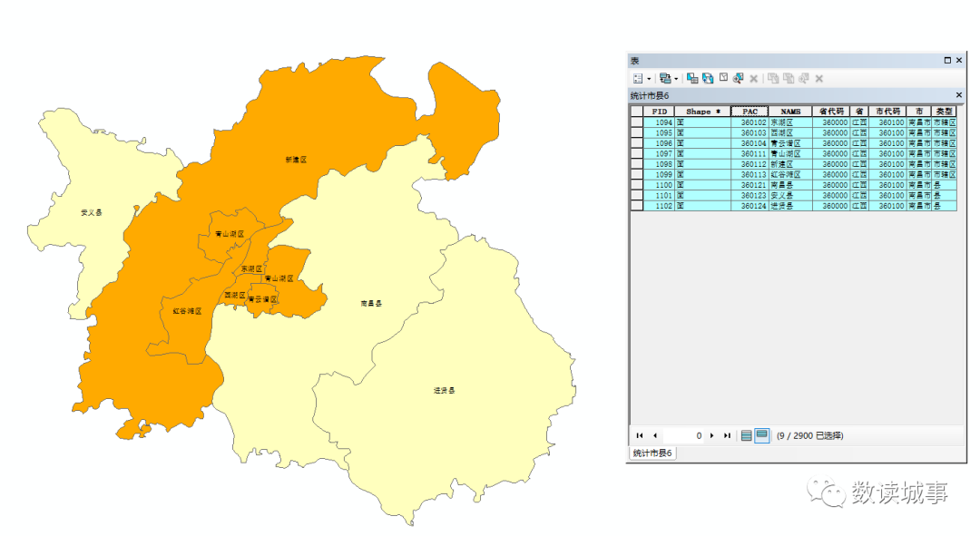This screenshot has width=980, height=536.
Task: Expand the Related Tables dropdown arrow
Action: click(x=676, y=79)
